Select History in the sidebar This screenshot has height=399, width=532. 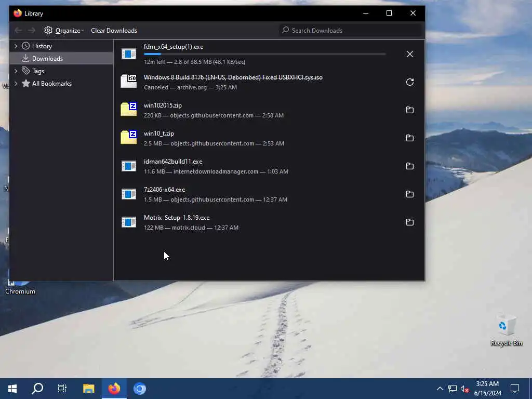coord(42,46)
